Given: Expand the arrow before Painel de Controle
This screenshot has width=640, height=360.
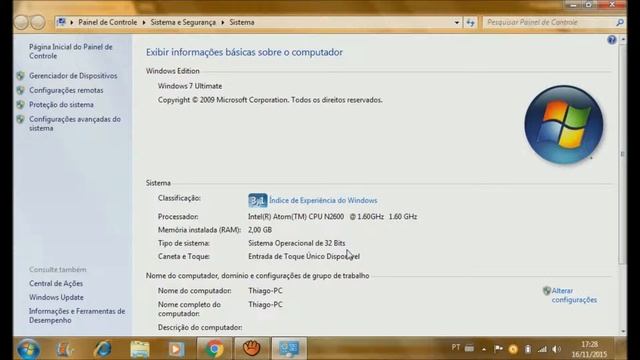Looking at the screenshot, I should pyautogui.click(x=71, y=22).
